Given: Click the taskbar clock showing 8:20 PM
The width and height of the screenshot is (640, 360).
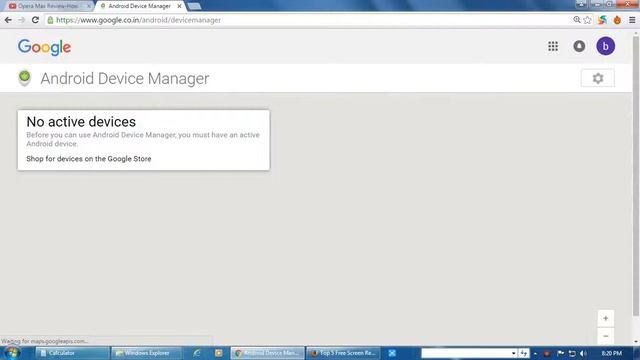Looking at the screenshot, I should coord(611,353).
